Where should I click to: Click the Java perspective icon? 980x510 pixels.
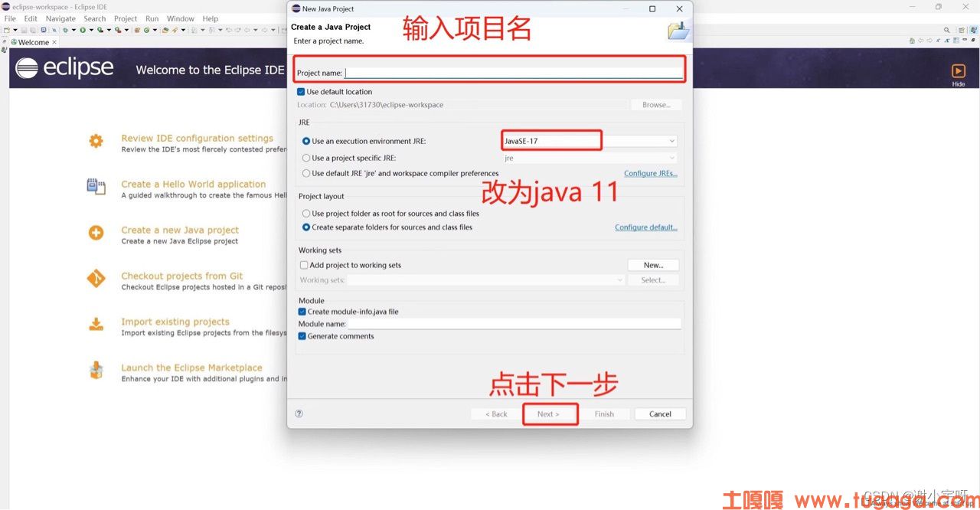click(x=974, y=30)
